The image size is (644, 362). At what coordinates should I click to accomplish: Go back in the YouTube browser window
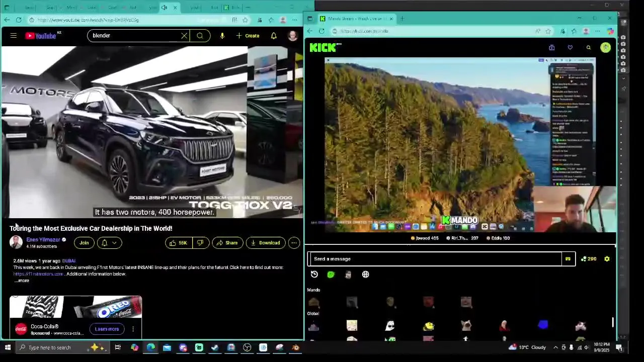7,20
